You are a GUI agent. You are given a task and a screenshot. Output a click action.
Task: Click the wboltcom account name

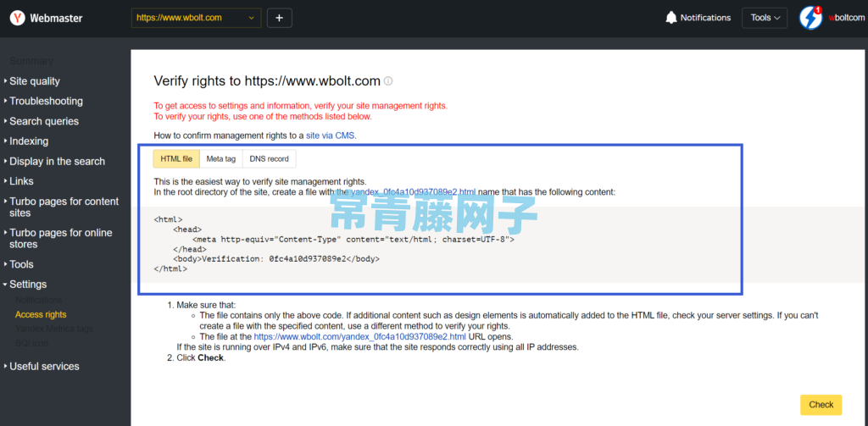point(847,18)
